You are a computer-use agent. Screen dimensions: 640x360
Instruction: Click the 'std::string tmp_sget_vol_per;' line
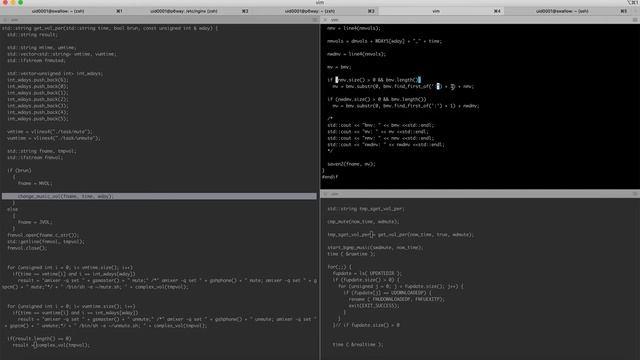click(366, 209)
